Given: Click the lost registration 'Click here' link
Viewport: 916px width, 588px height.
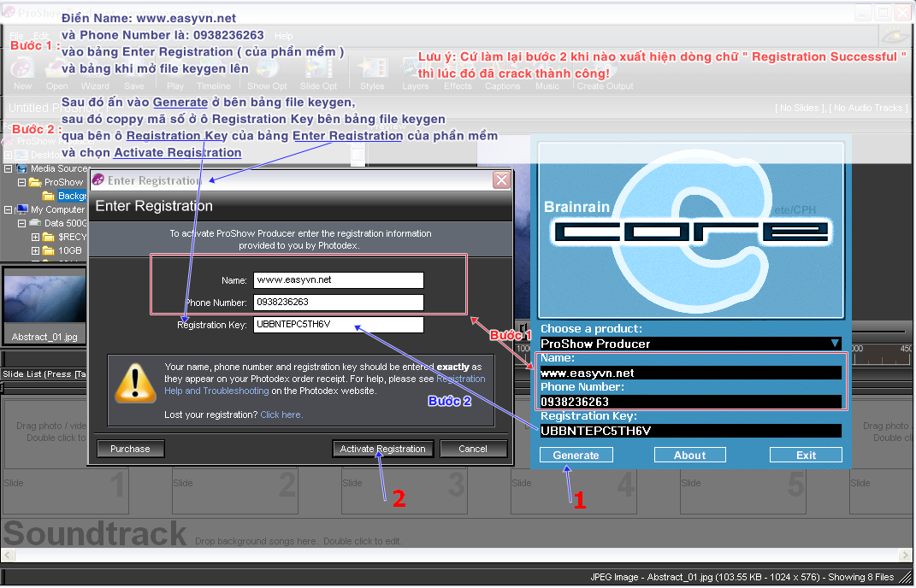Looking at the screenshot, I should click(281, 415).
